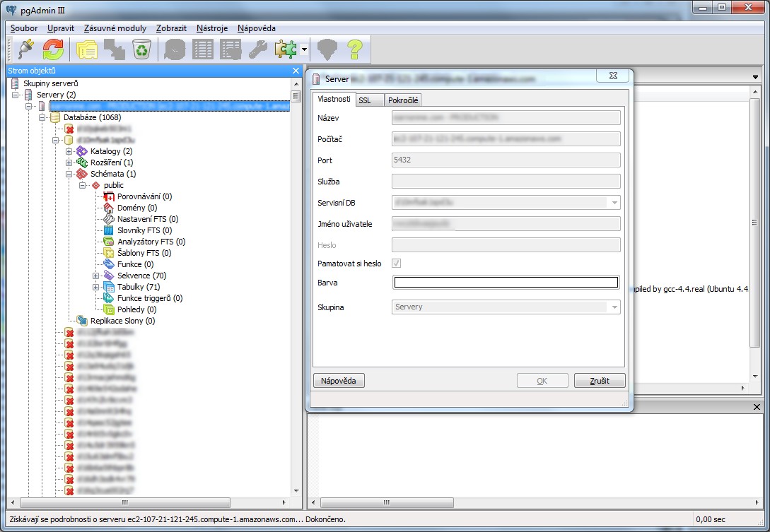Select the Vlastnosti tab
770x532 pixels.
(334, 99)
